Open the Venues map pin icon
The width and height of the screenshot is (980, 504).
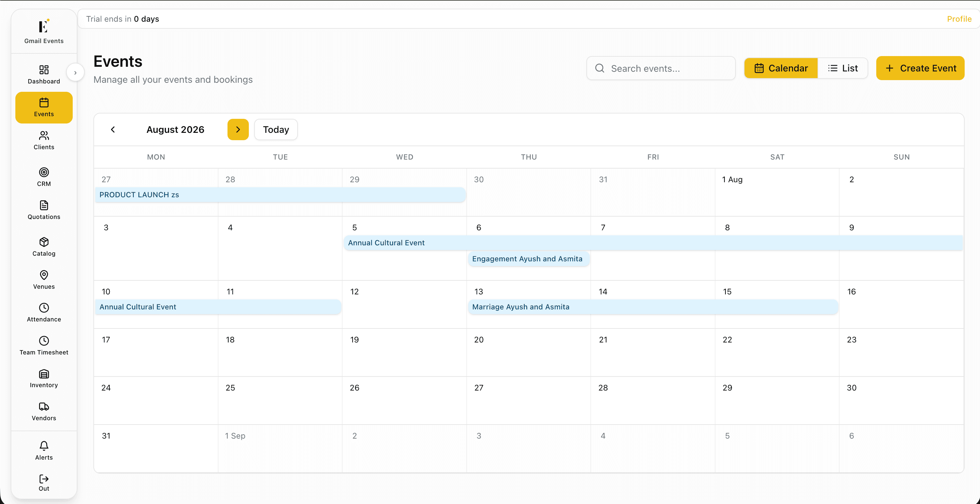(44, 275)
